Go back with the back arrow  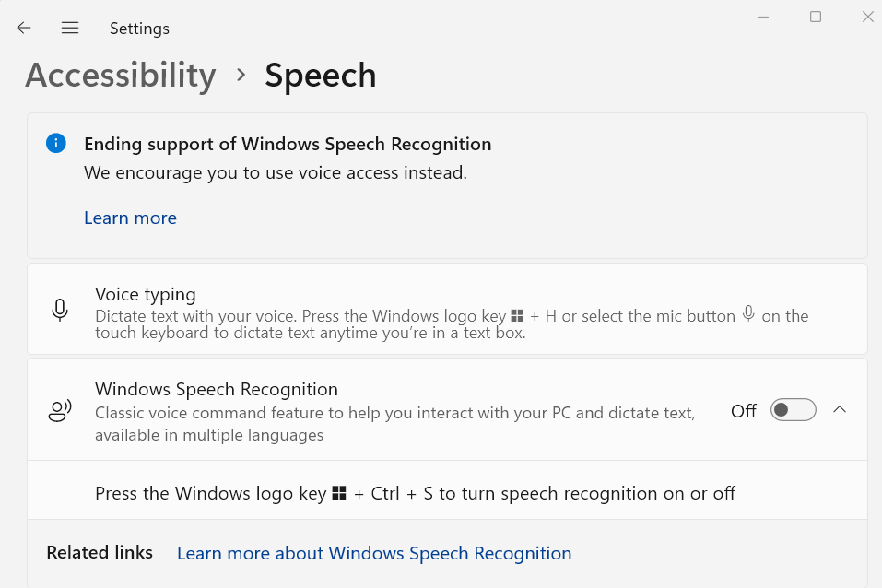[x=24, y=28]
